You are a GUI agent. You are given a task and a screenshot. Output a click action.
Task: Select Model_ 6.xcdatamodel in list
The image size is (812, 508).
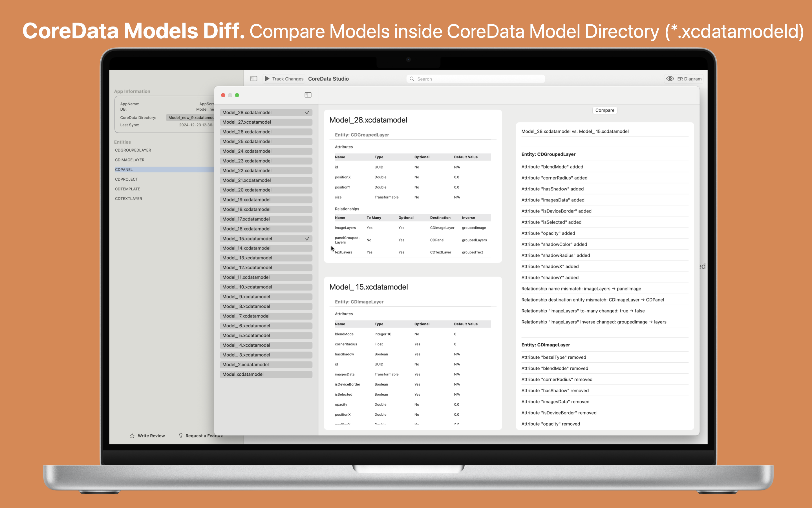tap(266, 326)
